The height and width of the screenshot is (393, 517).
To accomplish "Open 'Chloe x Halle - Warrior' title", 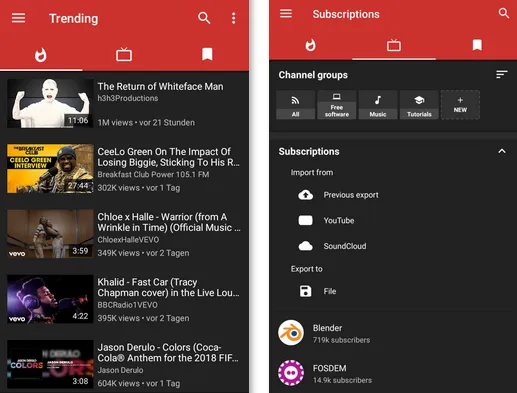I will [169, 222].
